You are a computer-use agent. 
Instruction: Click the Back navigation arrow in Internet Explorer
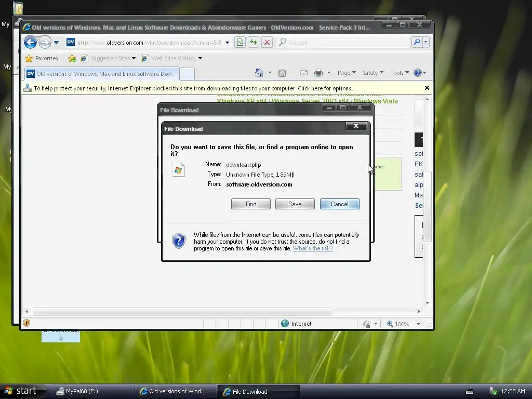point(30,43)
